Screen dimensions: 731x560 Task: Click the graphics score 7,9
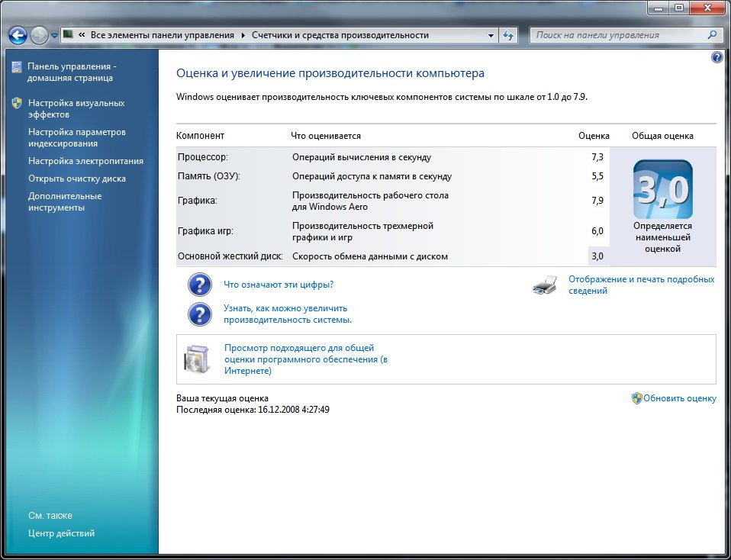(x=597, y=201)
